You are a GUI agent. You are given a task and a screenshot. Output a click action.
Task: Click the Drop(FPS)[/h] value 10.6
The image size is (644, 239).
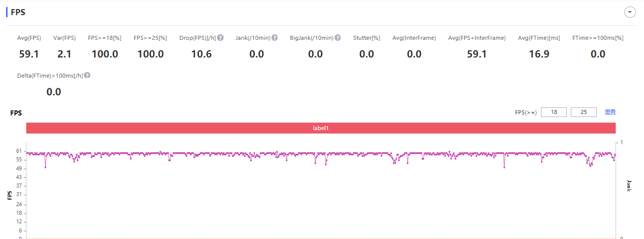pos(201,54)
